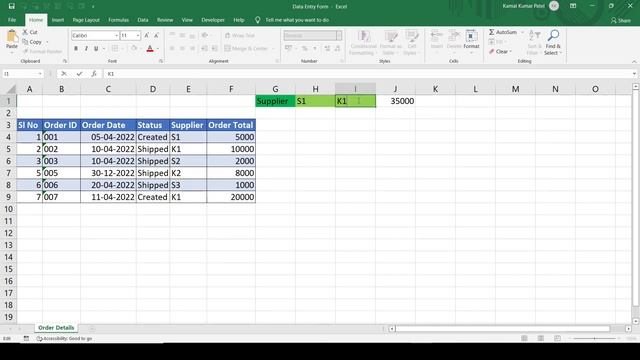Select column J header
The width and height of the screenshot is (640, 360).
point(395,89)
